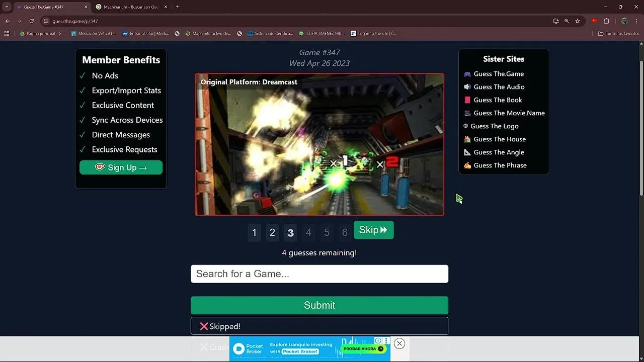Open the Extensions puzzle icon
This screenshot has height=362, width=644.
point(606,21)
